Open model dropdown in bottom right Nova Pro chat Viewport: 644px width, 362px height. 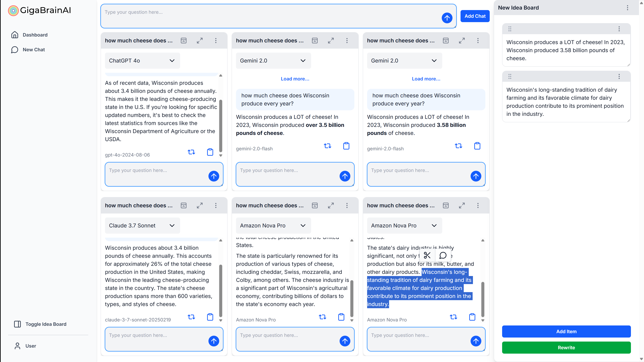tap(405, 226)
